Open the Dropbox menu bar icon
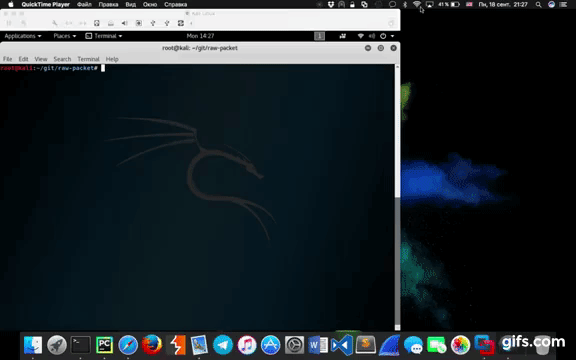Screen dimensions: 576x360 (x=331, y=4)
